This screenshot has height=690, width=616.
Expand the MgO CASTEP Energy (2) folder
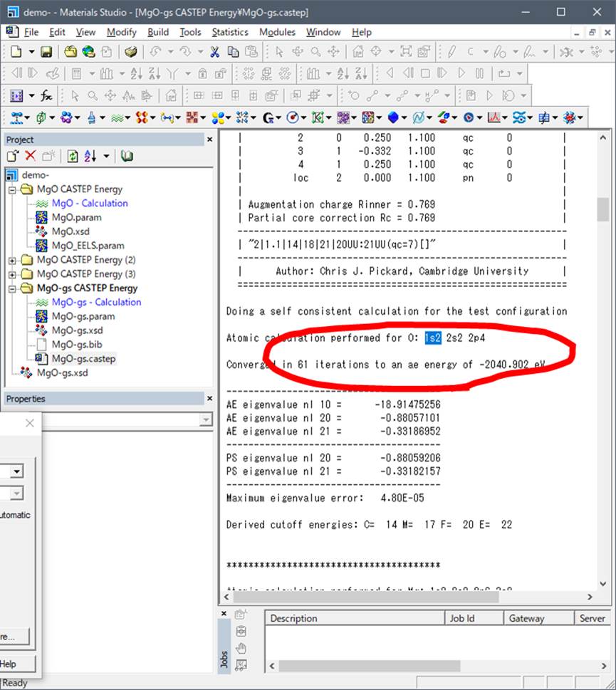point(12,261)
